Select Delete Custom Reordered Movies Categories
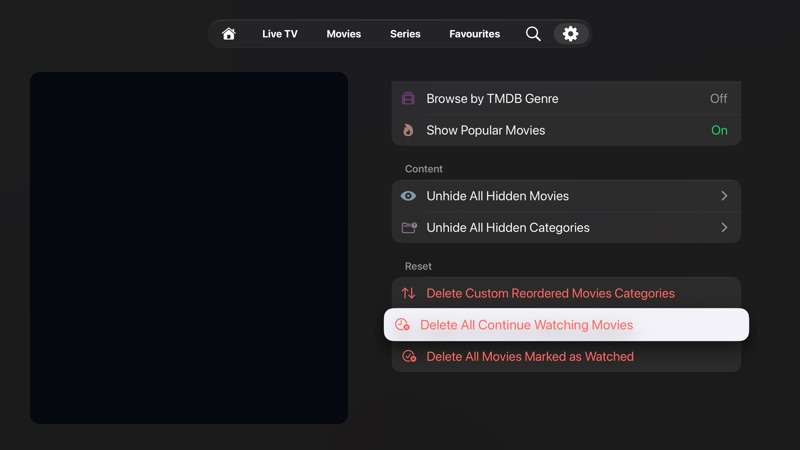 pyautogui.click(x=566, y=293)
